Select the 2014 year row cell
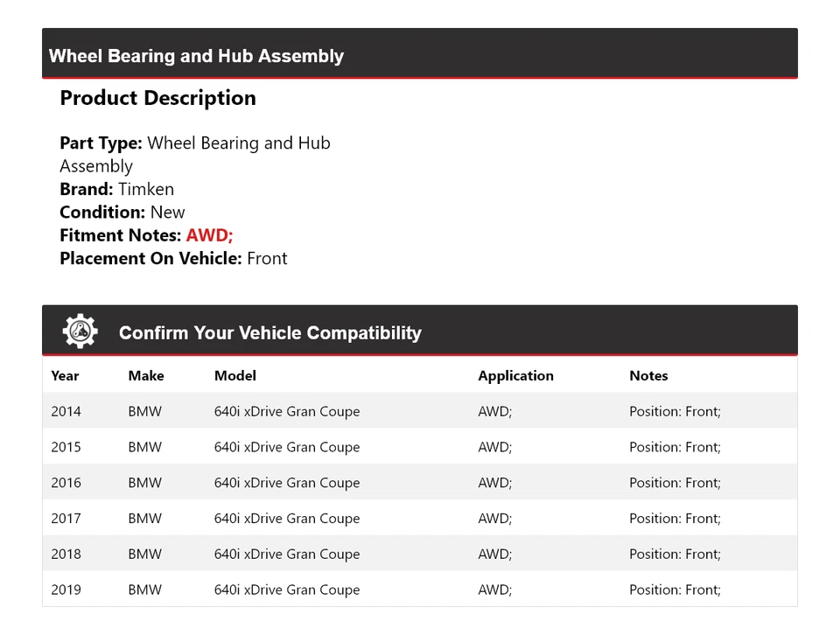Viewport: 840px width, 635px height. pos(66,411)
